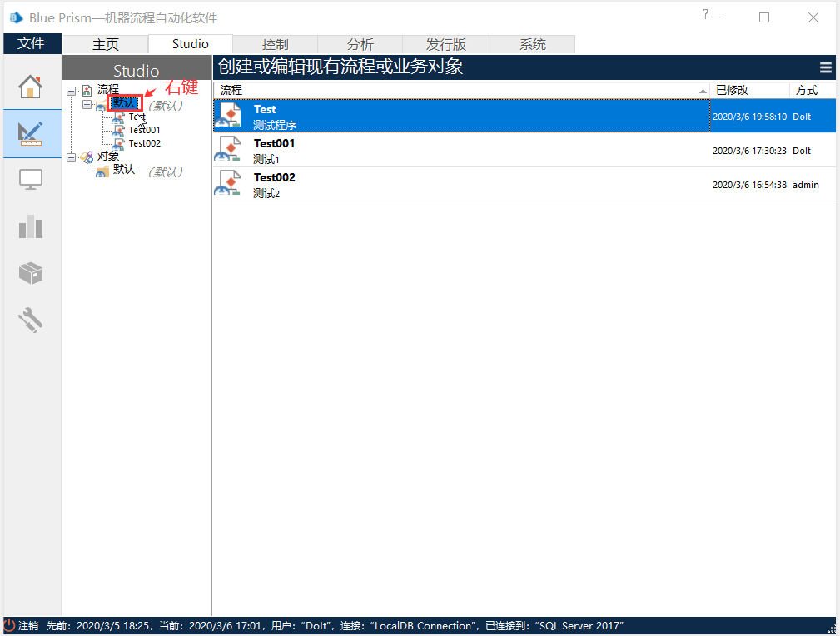The width and height of the screenshot is (840, 636).
Task: Click the hamburger menu icon in header
Action: pos(826,67)
